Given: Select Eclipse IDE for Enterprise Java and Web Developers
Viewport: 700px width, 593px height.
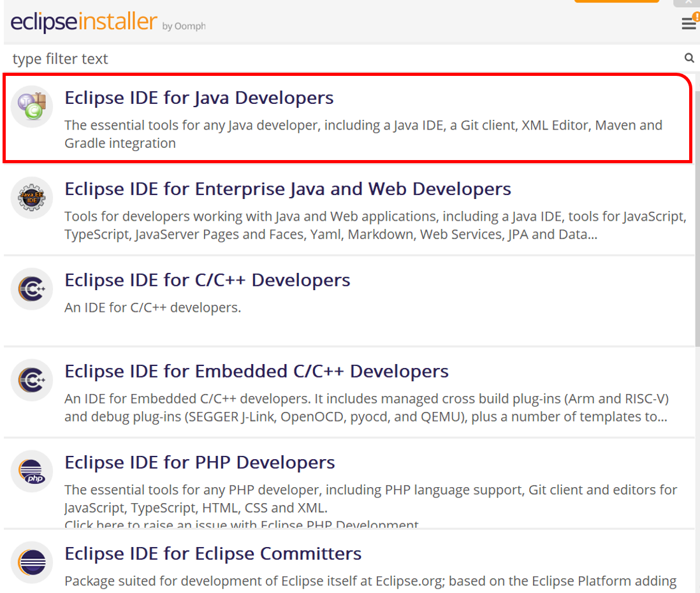Looking at the screenshot, I should click(288, 189).
